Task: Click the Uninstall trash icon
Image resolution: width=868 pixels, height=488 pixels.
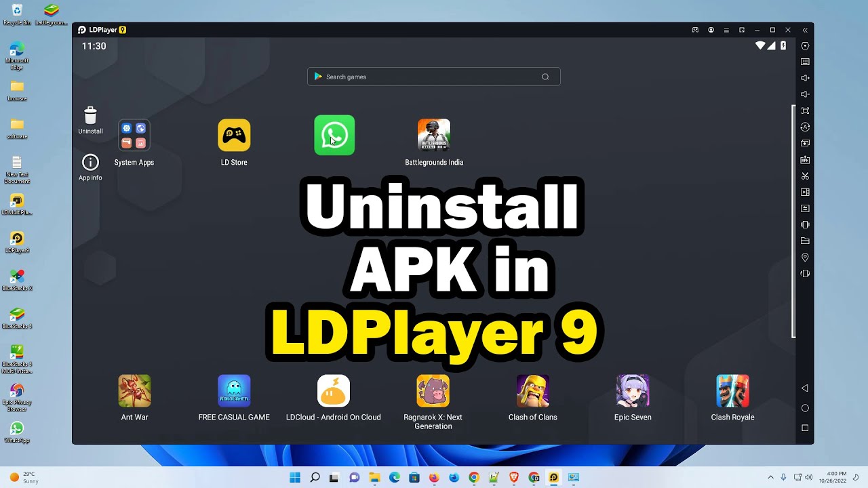Action: click(90, 115)
